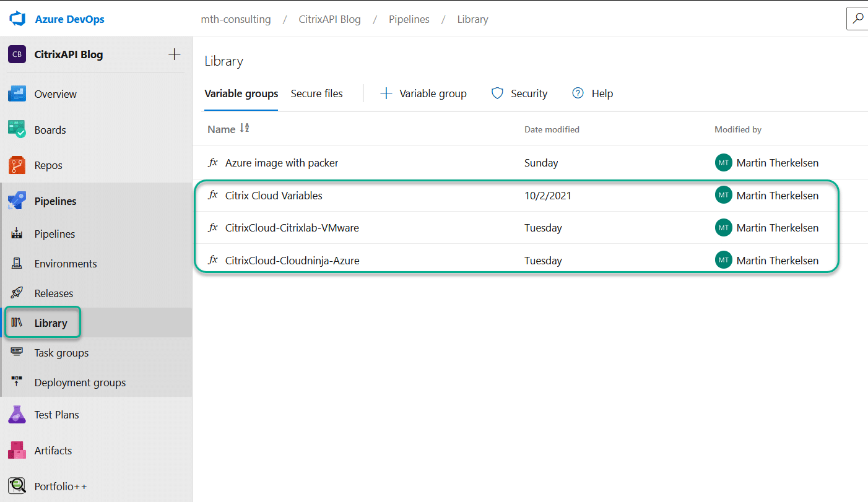Click the Library books icon
This screenshot has width=868, height=502.
pos(17,323)
